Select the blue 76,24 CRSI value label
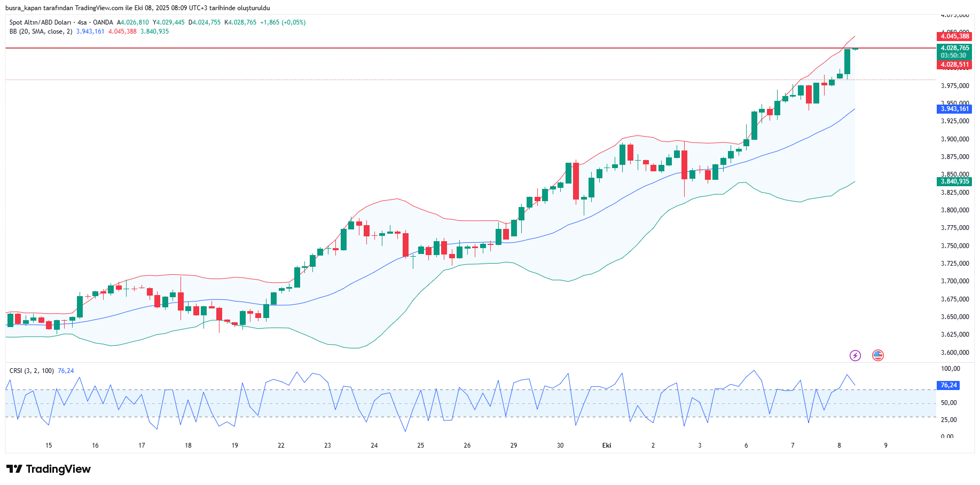 click(948, 385)
